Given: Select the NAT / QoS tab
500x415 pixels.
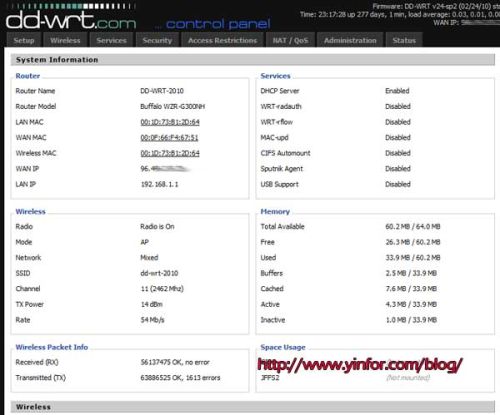Looking at the screenshot, I should pos(290,40).
